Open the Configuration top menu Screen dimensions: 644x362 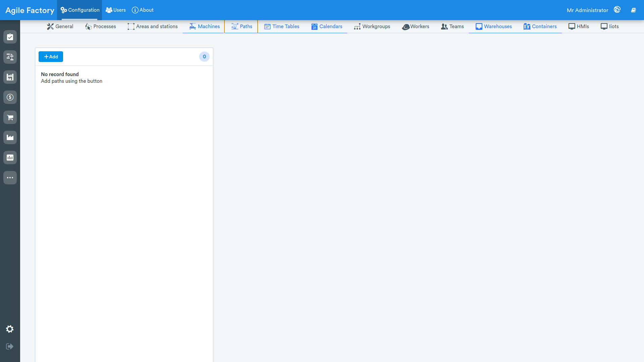(79, 10)
